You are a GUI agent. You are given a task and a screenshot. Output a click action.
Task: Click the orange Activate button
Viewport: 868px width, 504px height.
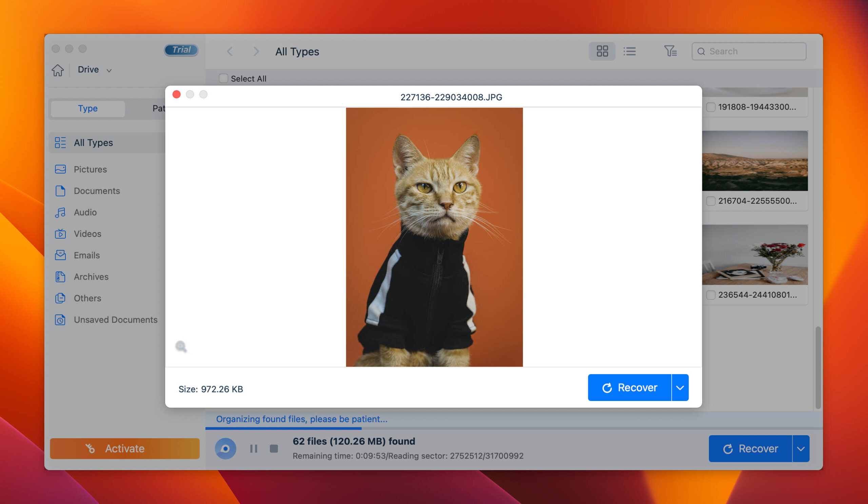point(125,448)
